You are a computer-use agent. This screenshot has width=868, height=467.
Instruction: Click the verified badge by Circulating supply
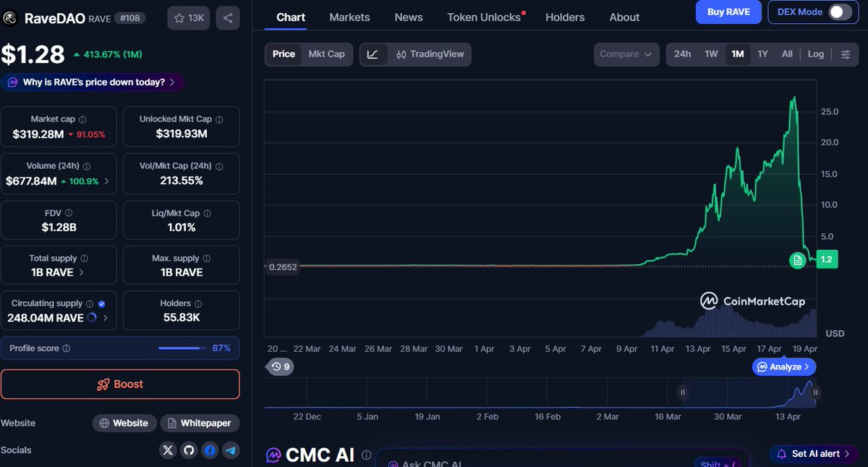[102, 304]
